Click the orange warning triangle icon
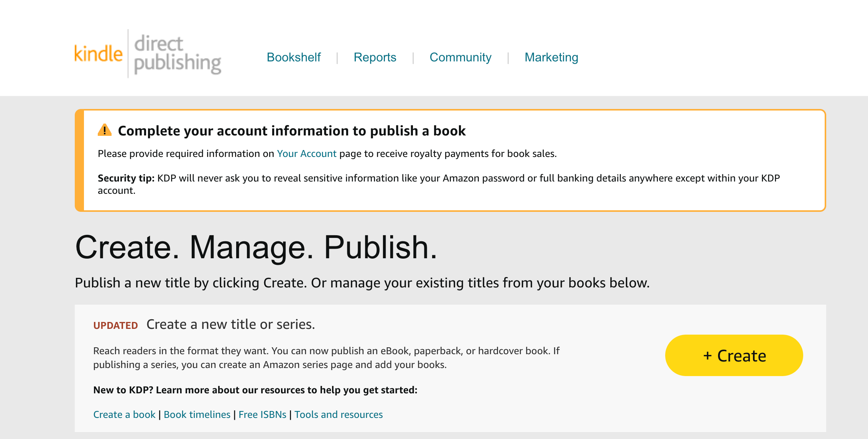 tap(104, 130)
